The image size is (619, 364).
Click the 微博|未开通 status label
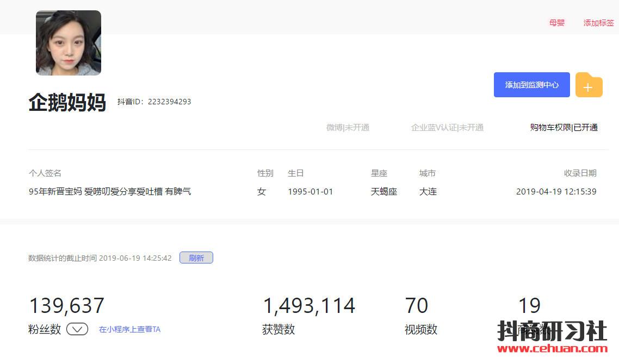[348, 128]
